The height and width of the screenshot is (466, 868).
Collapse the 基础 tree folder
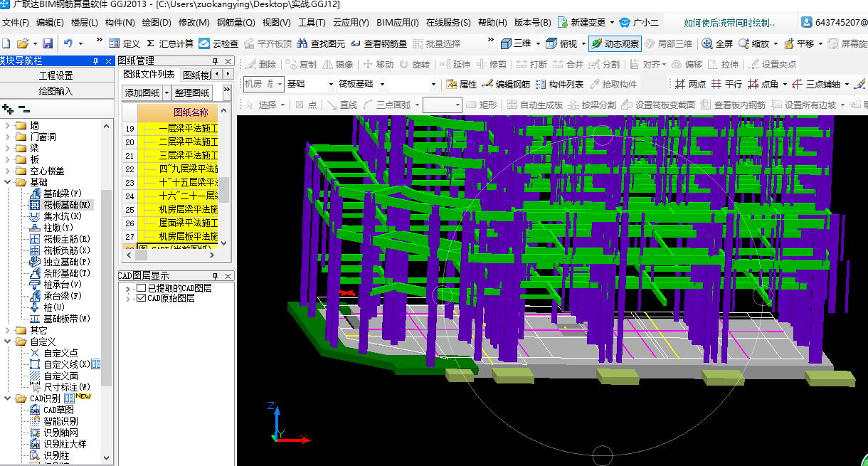(x=6, y=182)
